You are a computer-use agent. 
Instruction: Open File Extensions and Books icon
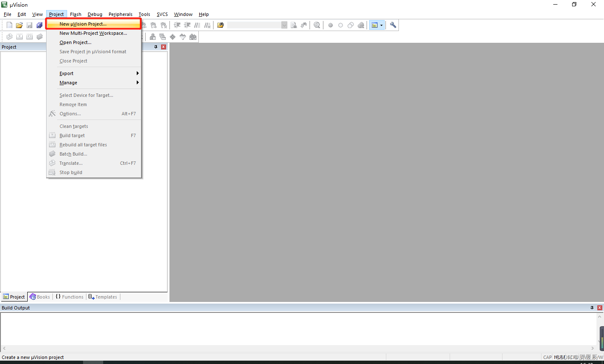(153, 37)
